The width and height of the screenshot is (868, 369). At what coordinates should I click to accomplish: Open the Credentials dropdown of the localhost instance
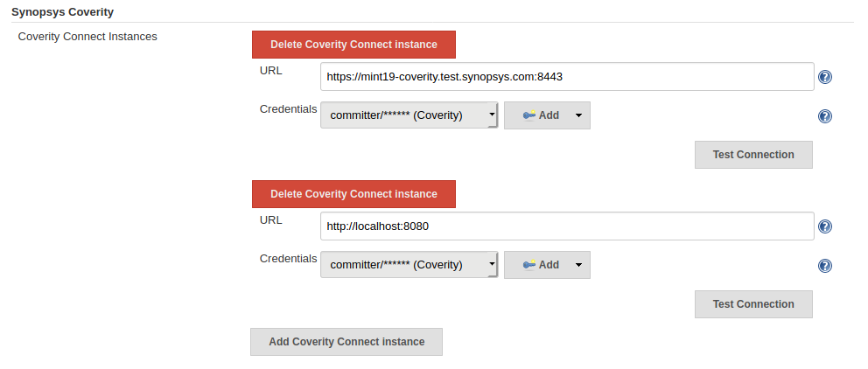(x=409, y=264)
